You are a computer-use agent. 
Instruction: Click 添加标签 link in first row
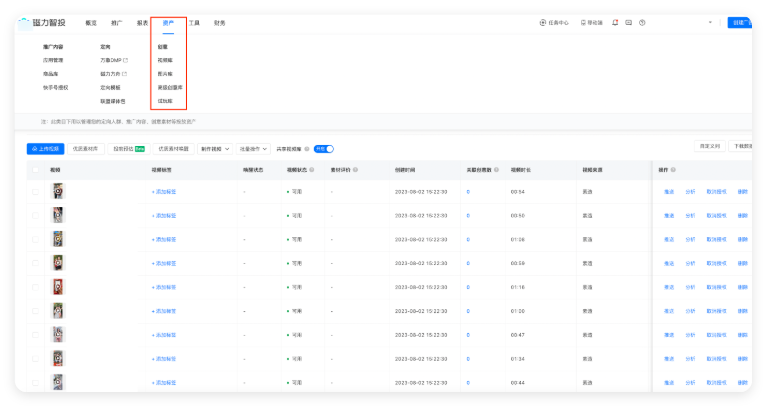[163, 191]
